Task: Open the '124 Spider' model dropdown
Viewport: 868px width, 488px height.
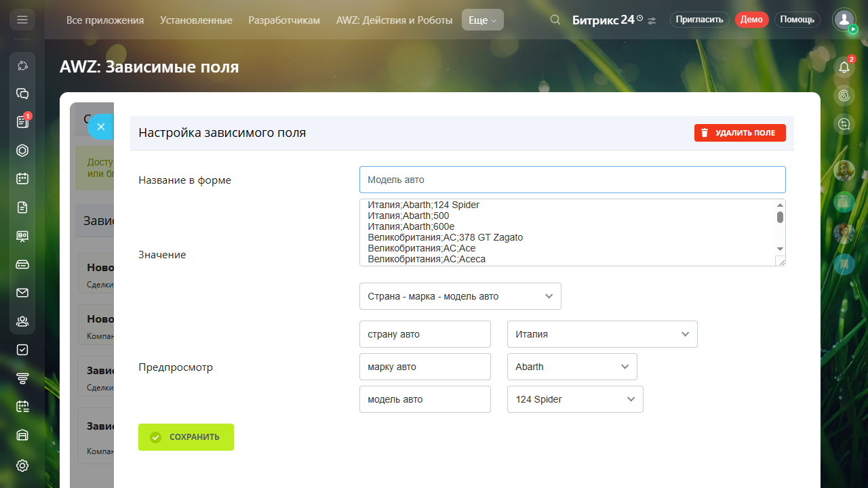Action: click(574, 399)
